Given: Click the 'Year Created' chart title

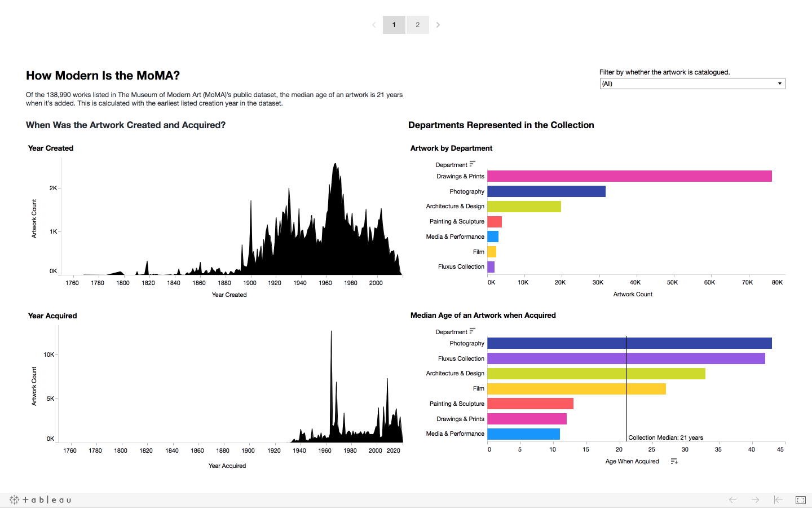Looking at the screenshot, I should coord(51,148).
